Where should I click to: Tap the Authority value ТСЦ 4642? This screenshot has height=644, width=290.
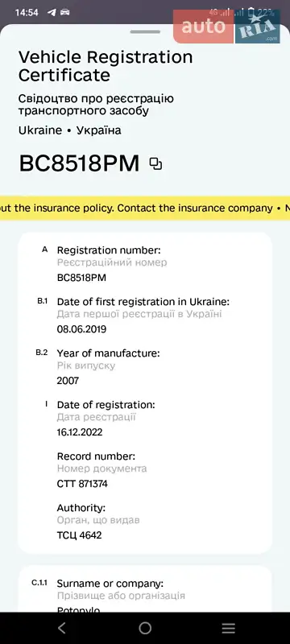point(79,535)
